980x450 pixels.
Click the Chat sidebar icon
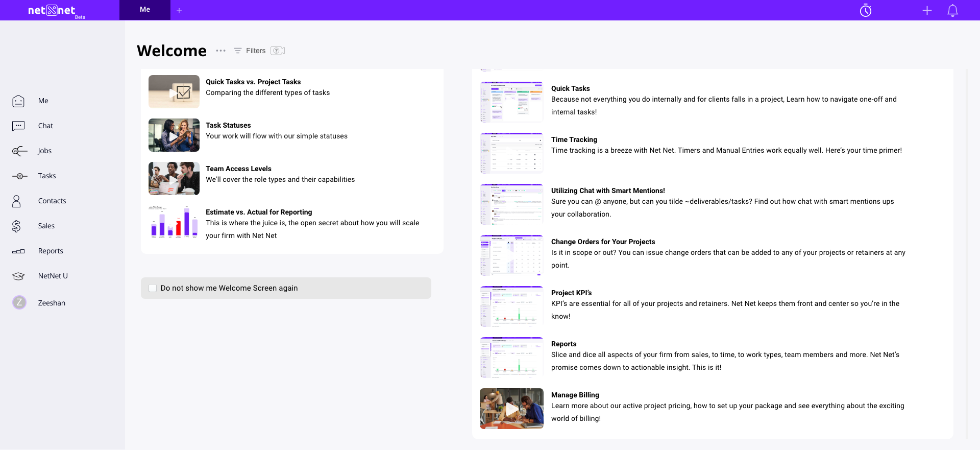18,126
